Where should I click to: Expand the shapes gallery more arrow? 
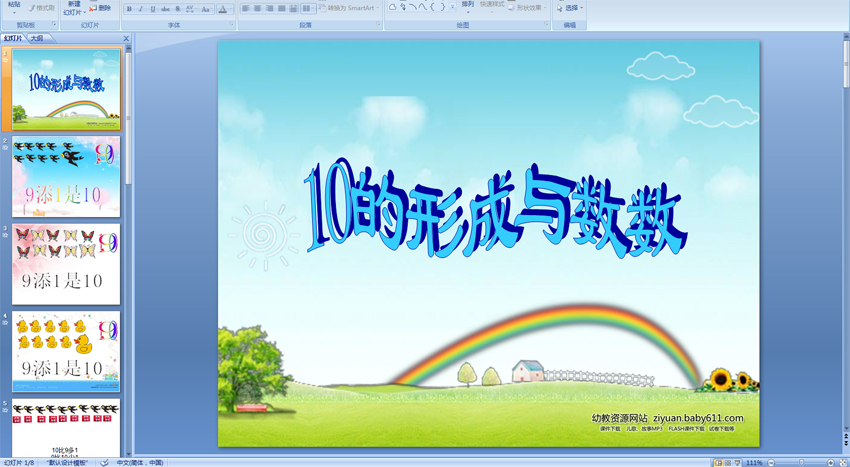tap(452, 8)
